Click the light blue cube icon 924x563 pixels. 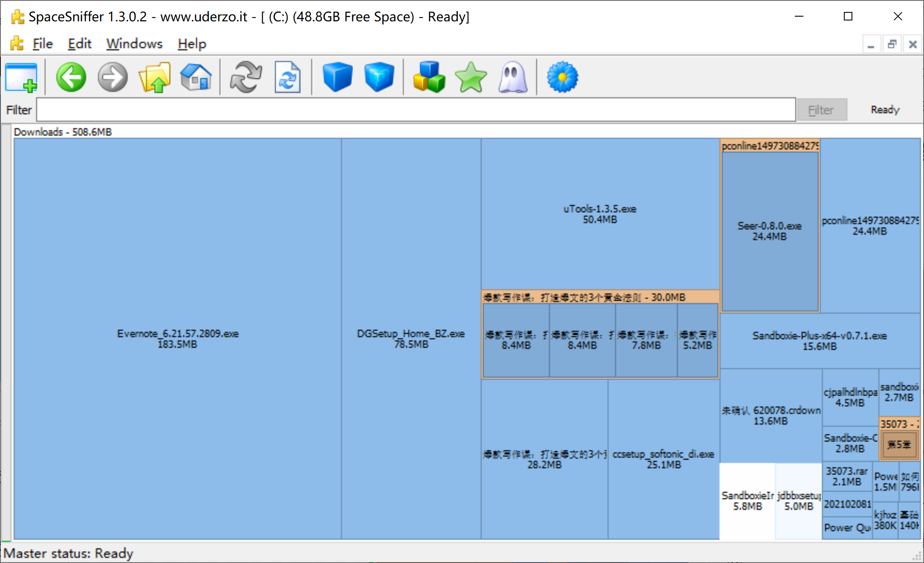coord(379,77)
